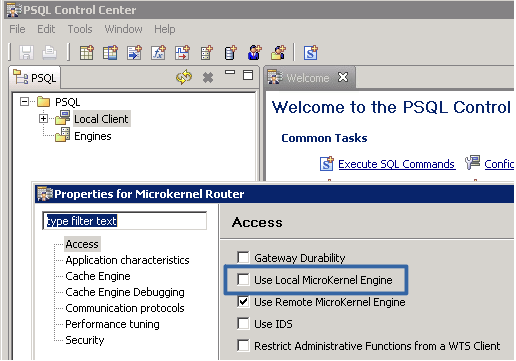Click the Save toolbar icon
Viewport: 516px width, 361px height.
[x=26, y=53]
